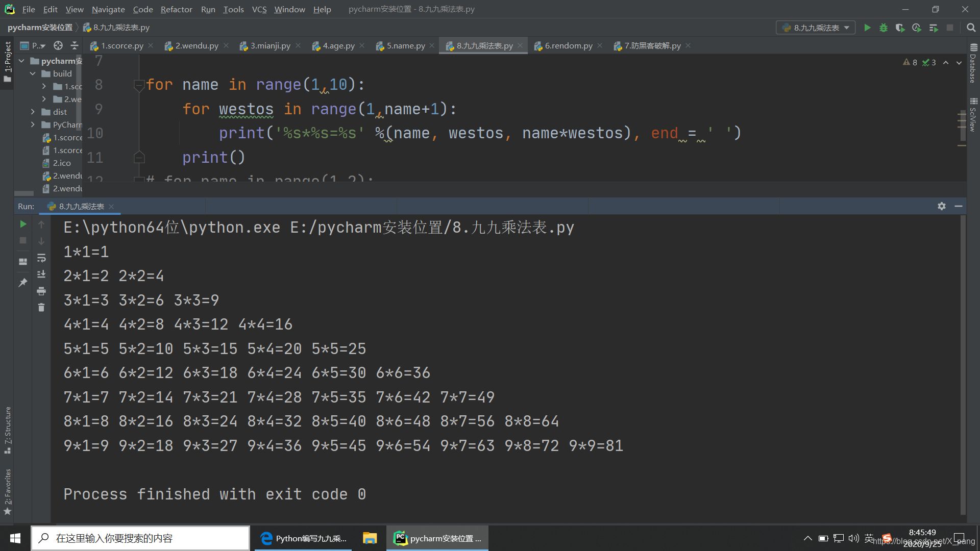Click 8.九九乘法表.py breadcrumb

(x=116, y=28)
